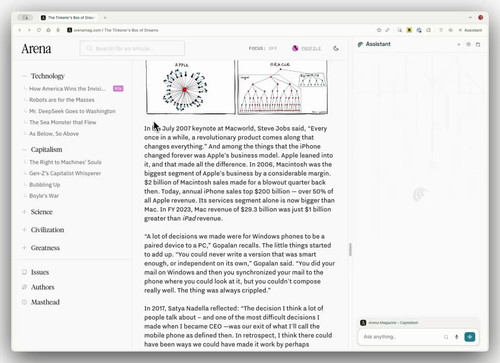Click the Search for an article field

(x=132, y=48)
